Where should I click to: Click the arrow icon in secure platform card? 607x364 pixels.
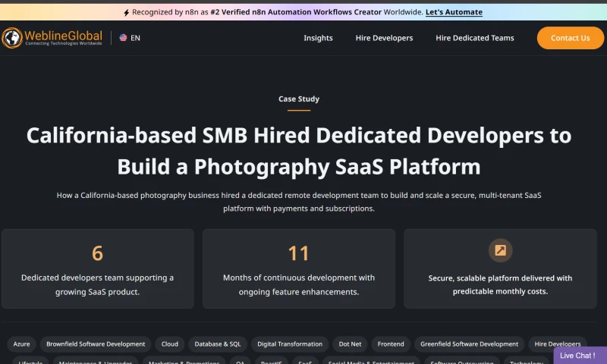[x=500, y=250]
